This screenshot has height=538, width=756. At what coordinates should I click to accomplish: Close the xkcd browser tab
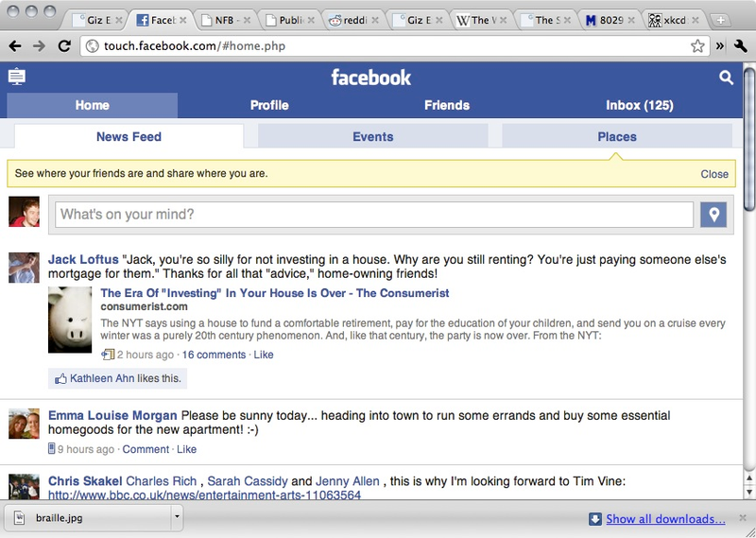(696, 20)
